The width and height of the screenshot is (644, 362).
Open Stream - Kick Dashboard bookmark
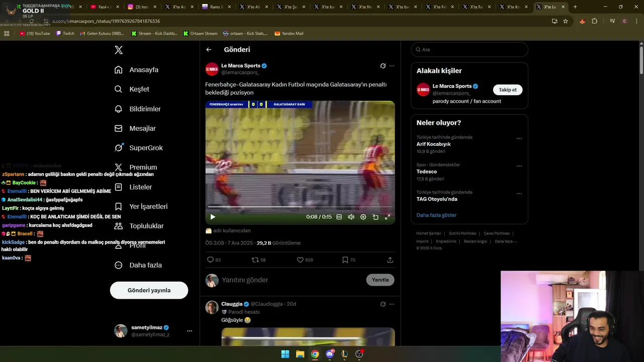(x=154, y=34)
